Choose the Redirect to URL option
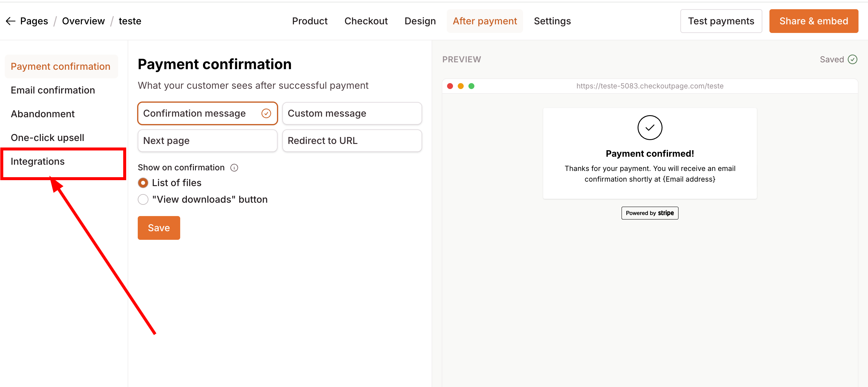Image resolution: width=868 pixels, height=387 pixels. pos(352,141)
